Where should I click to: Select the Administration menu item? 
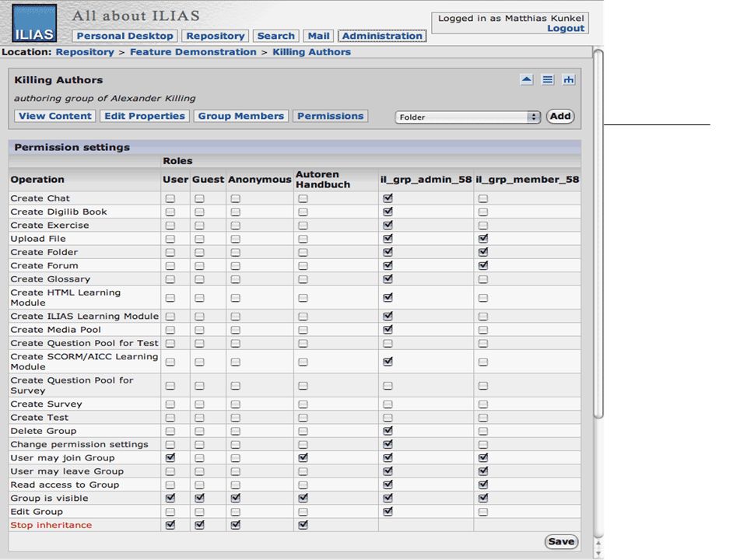[x=382, y=36]
